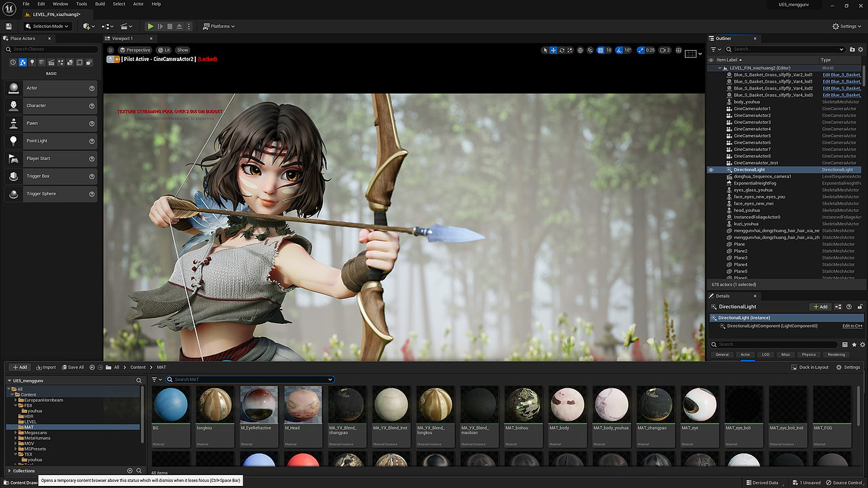The height and width of the screenshot is (488, 868).
Task: Click the Eject from player icon
Action: pos(179,26)
